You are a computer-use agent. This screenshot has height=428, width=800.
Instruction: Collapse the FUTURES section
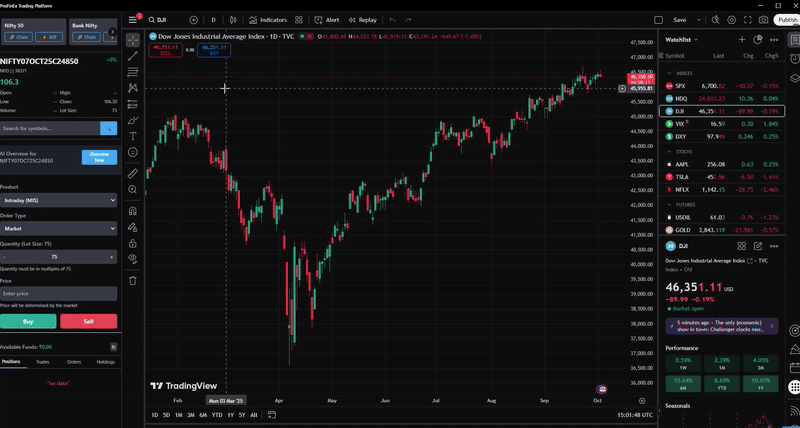pyautogui.click(x=670, y=205)
